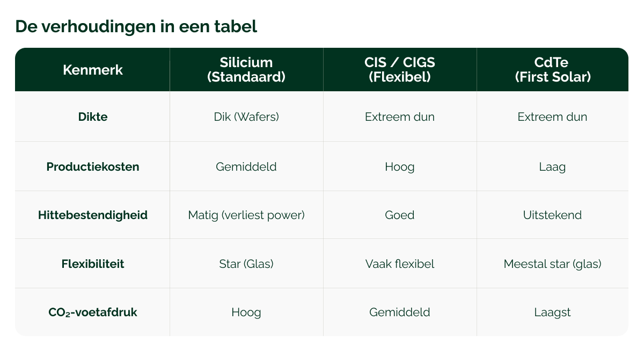Click the "Matig (verliest power)" cell

tap(246, 215)
